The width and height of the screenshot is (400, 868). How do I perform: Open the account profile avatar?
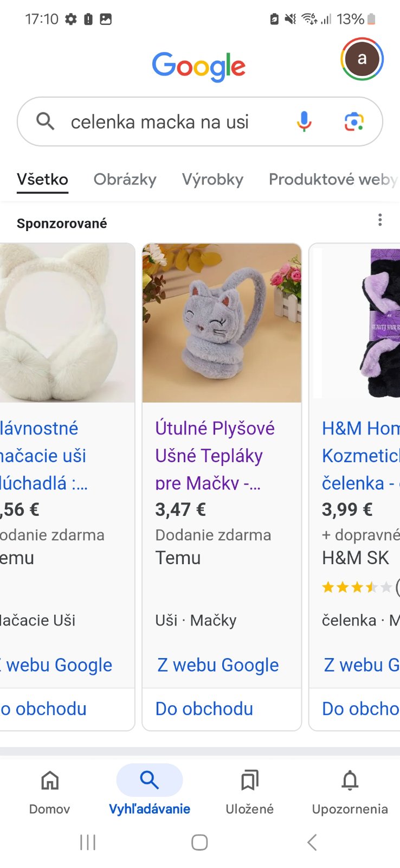362,59
